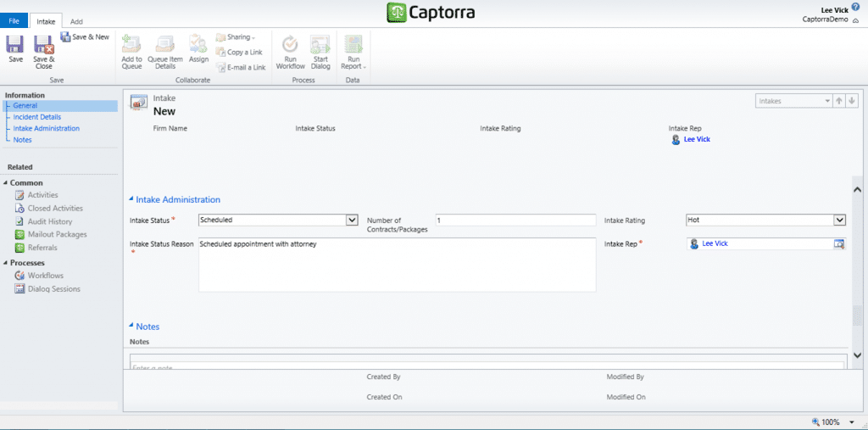Open the Sharing dropdown

(x=236, y=37)
